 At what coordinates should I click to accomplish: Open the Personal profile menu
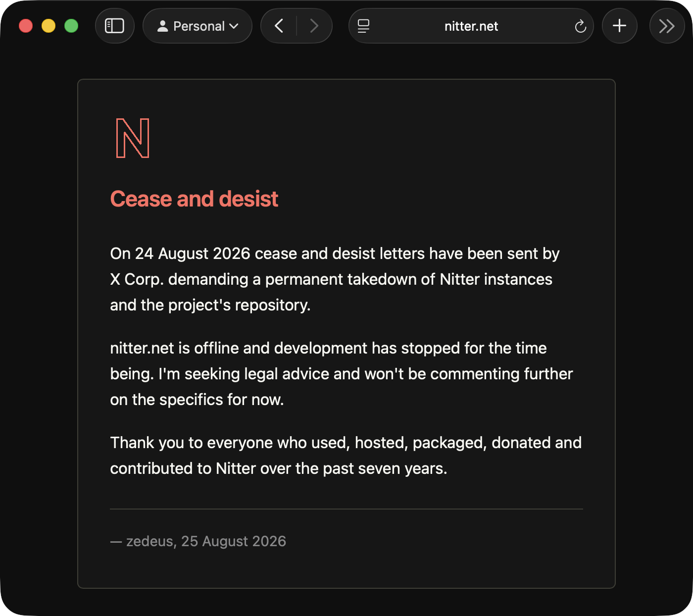pyautogui.click(x=198, y=26)
